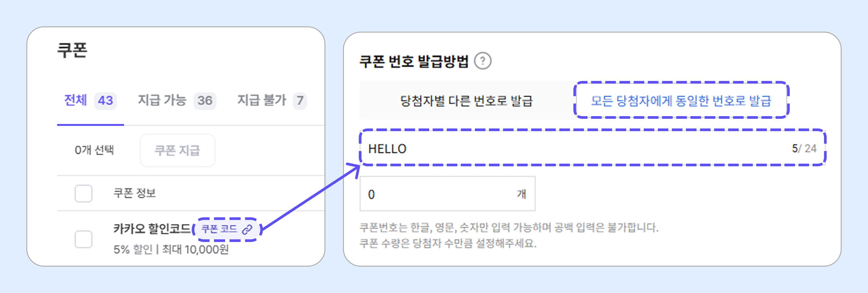
Task: Open the 카카오 할인코드 coupon name
Action: click(x=152, y=229)
